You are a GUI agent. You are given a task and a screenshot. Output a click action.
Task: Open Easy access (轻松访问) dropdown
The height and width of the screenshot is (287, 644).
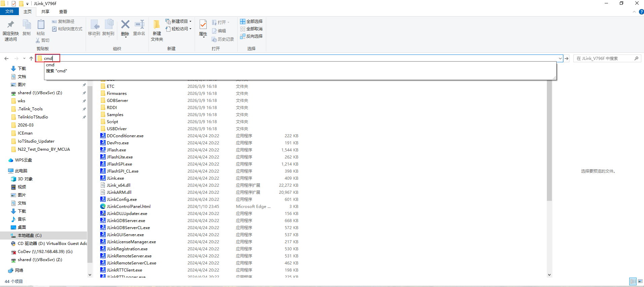coord(178,29)
